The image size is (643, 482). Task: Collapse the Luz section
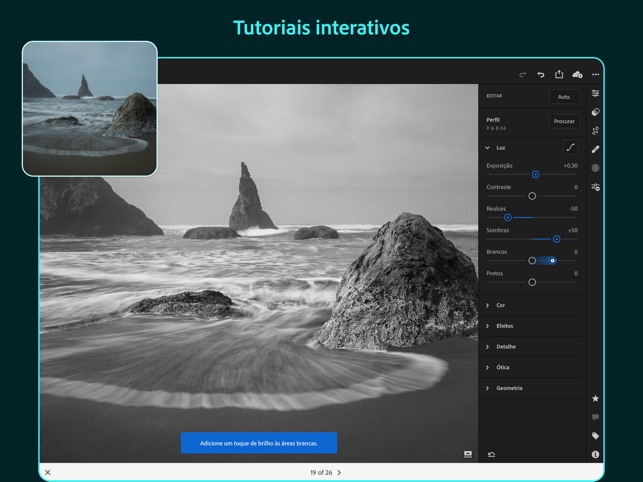(488, 148)
